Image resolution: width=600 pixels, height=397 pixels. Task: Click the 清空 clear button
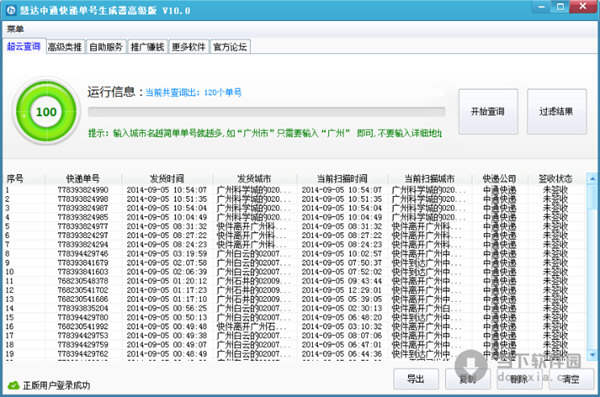[x=571, y=379]
